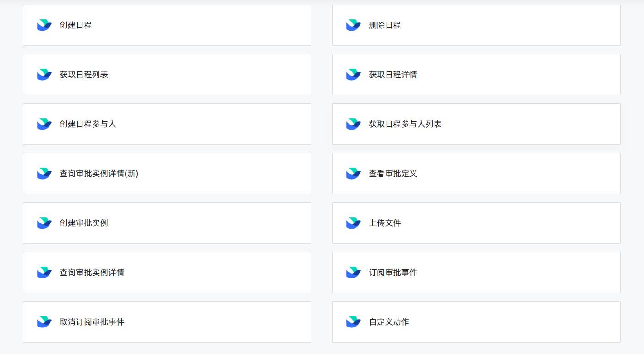
Task: Click the Feishu icon beside 自定义动作
Action: (354, 322)
